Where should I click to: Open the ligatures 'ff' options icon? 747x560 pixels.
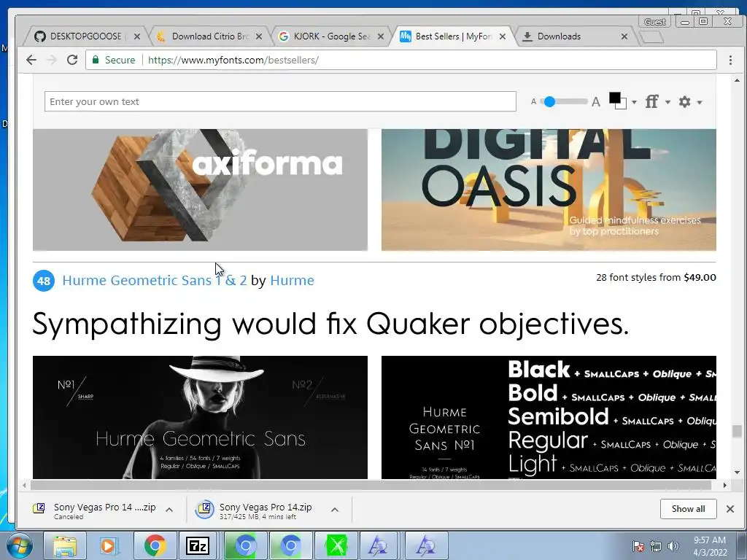(x=651, y=101)
